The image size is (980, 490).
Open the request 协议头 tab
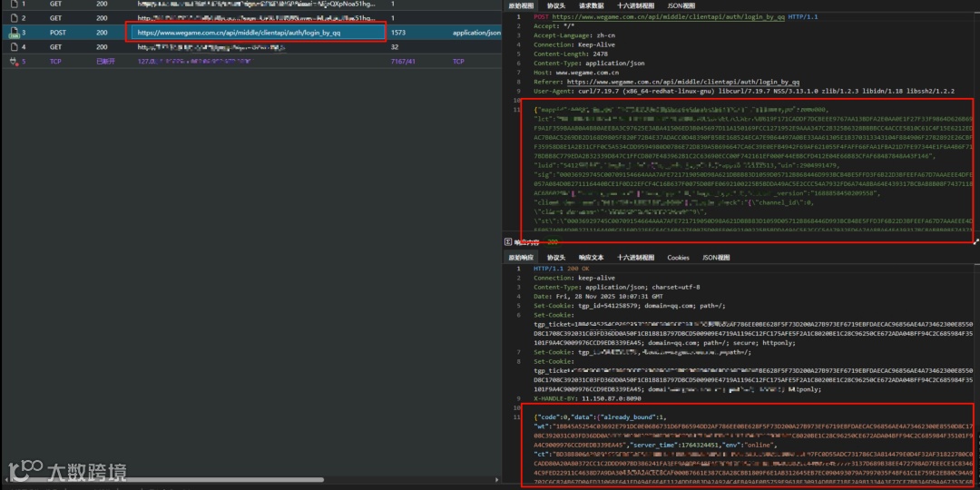coord(555,5)
